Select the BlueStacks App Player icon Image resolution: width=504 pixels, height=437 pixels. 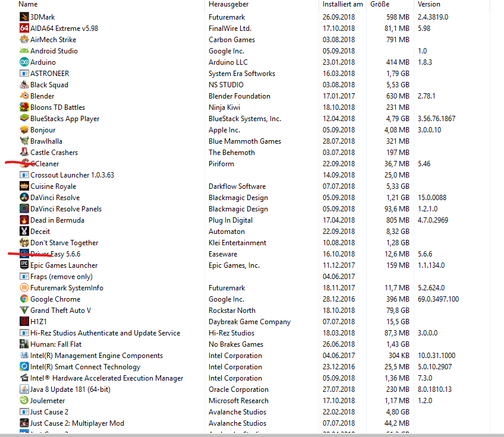pyautogui.click(x=24, y=118)
